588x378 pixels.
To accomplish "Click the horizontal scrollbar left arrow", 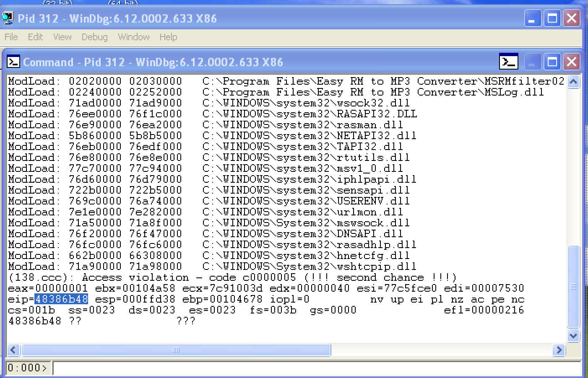I will [x=13, y=350].
